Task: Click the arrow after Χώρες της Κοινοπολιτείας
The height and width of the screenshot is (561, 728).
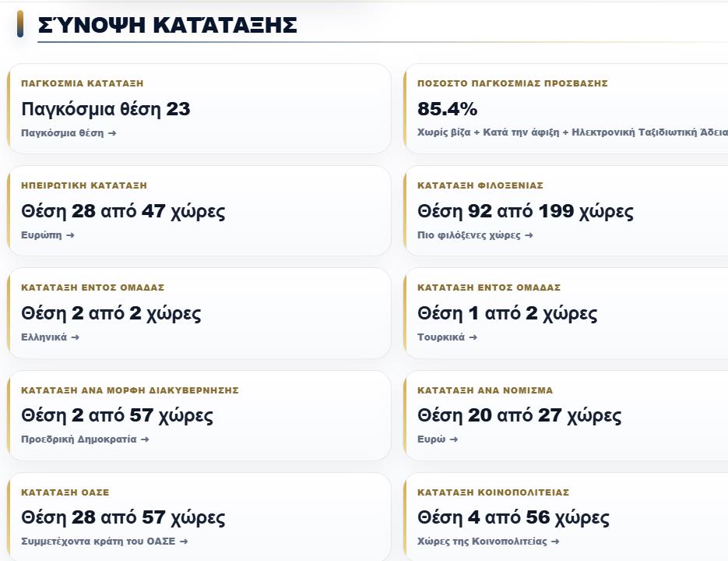Action: 555,542
